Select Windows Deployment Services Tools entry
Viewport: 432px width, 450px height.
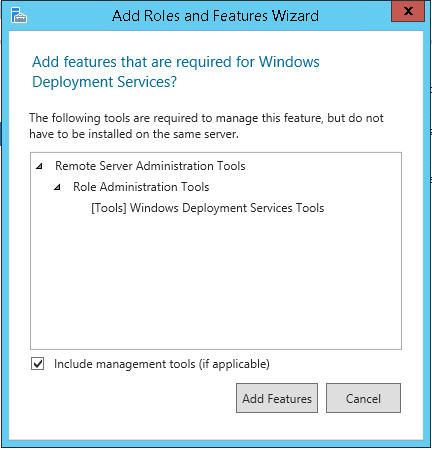[208, 208]
